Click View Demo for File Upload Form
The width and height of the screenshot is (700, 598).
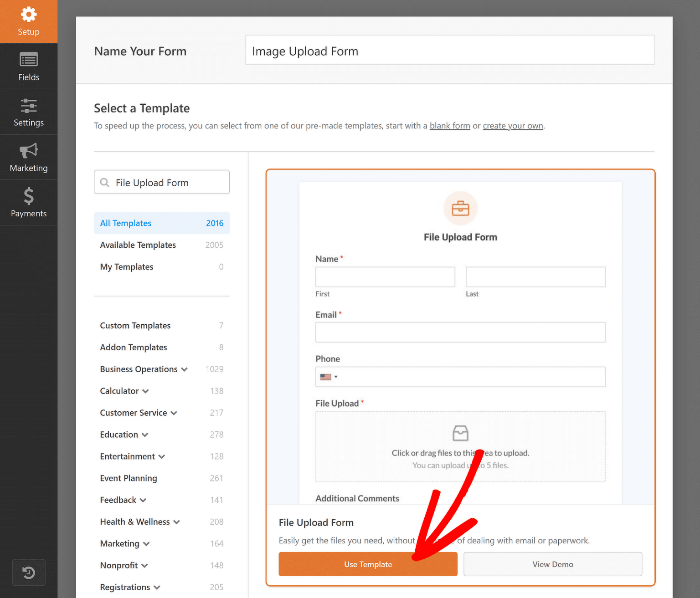[x=552, y=564]
